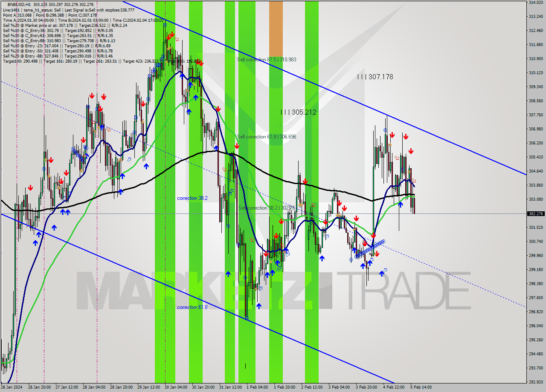
Task: Click the '| | | 307.178' level label
Action: [x=375, y=77]
